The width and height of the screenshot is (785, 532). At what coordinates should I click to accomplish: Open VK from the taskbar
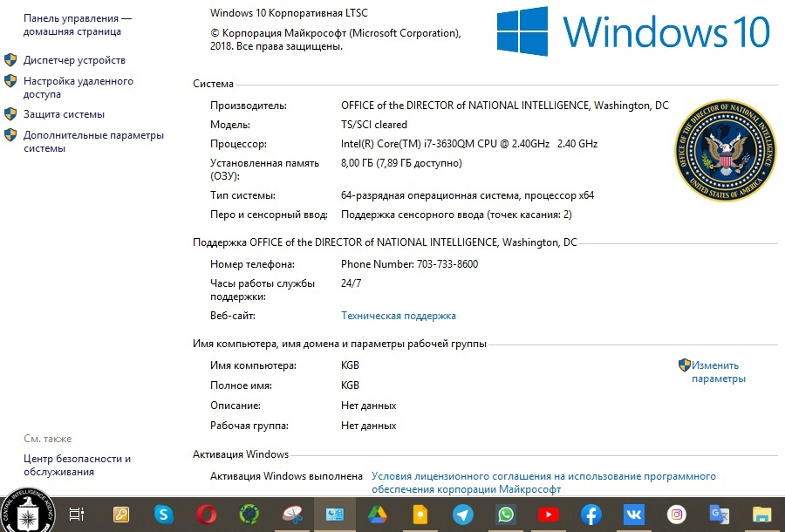pos(634,514)
